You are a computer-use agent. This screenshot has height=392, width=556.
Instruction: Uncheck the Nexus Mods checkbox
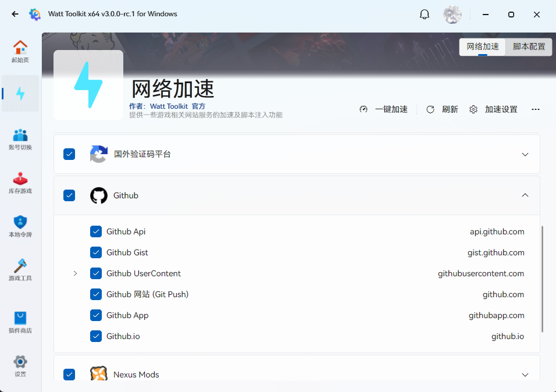coord(69,375)
